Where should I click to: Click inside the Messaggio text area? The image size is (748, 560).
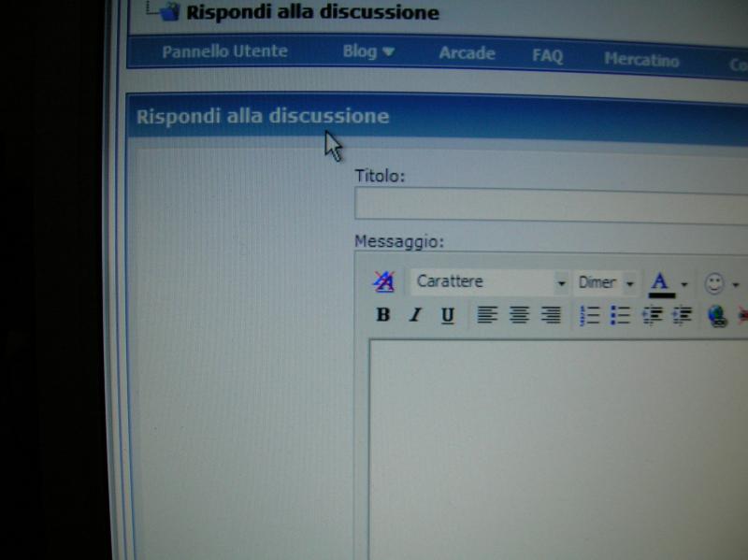click(x=558, y=450)
